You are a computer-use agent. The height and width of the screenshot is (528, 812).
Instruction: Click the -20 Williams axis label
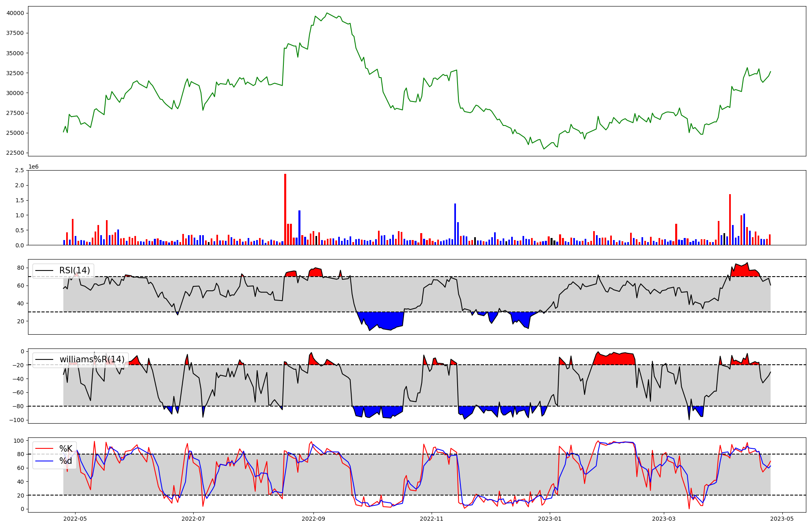(18, 365)
